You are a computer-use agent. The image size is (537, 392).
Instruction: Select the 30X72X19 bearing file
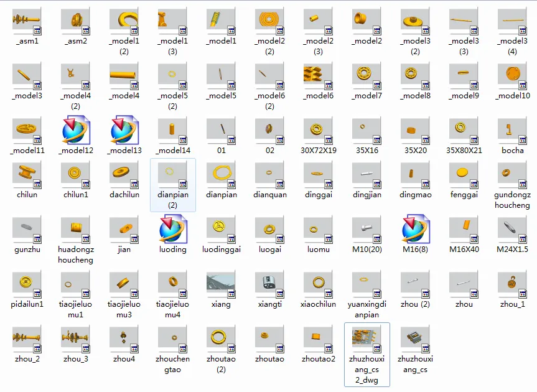click(x=318, y=131)
